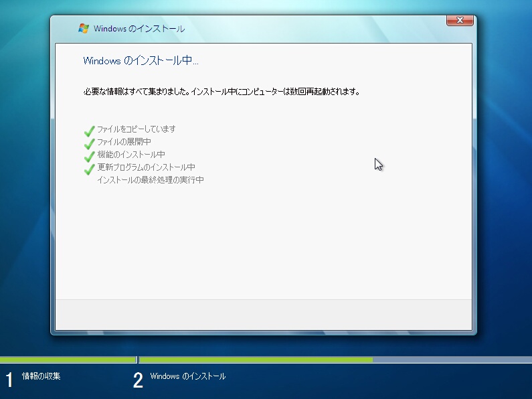Click step 2 installation progress bar

(x=335, y=360)
